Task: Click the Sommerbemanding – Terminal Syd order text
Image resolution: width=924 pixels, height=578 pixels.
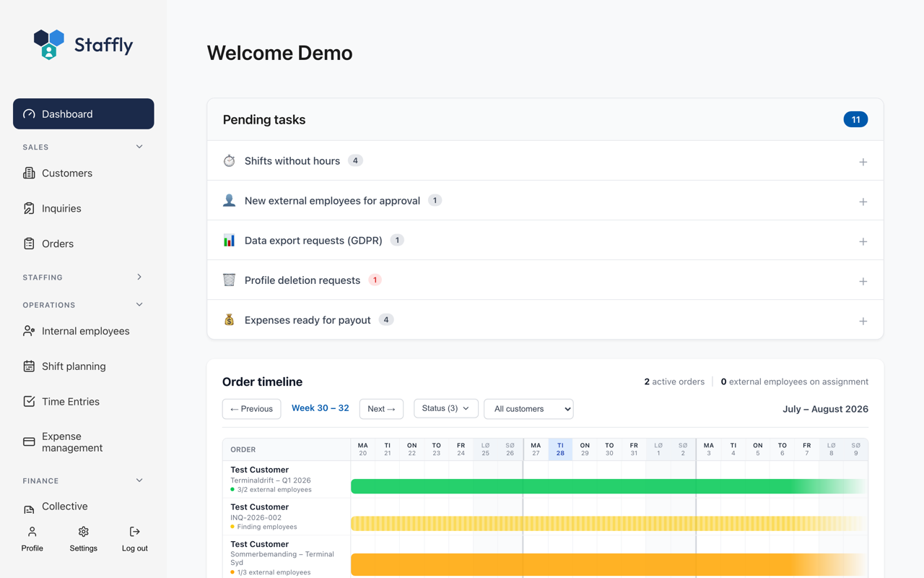Action: 282,558
